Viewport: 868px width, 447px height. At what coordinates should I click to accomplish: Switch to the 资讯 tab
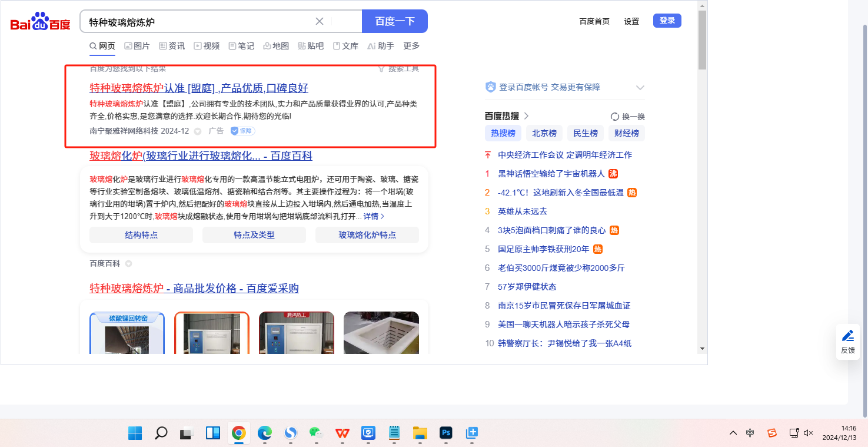[172, 46]
